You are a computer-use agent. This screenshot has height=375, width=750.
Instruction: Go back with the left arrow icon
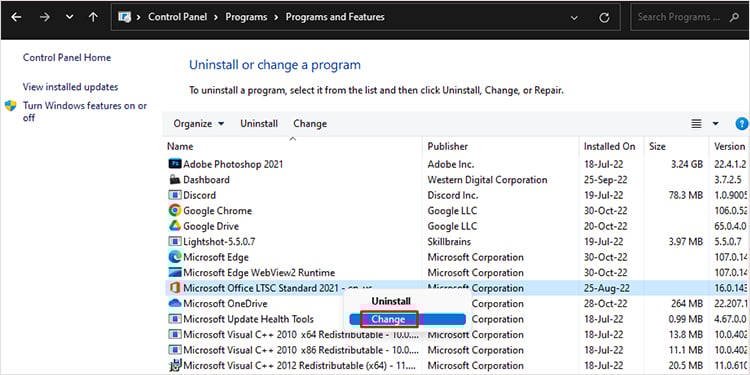pyautogui.click(x=16, y=17)
